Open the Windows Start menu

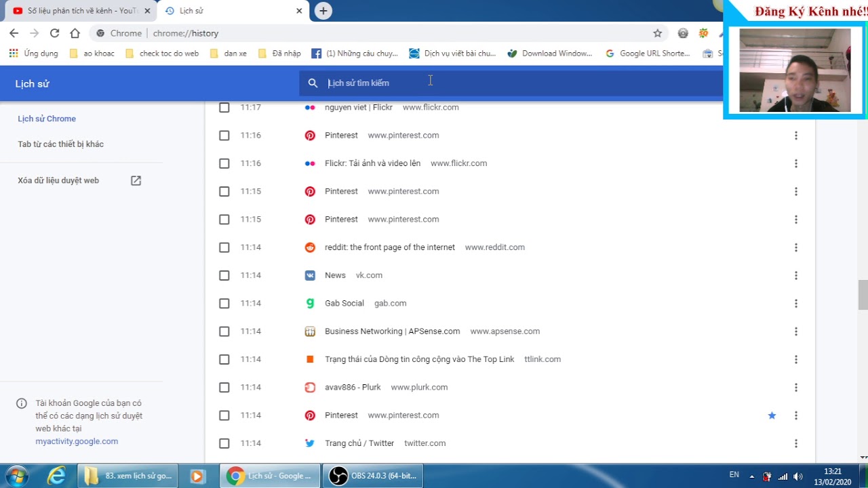pos(16,476)
